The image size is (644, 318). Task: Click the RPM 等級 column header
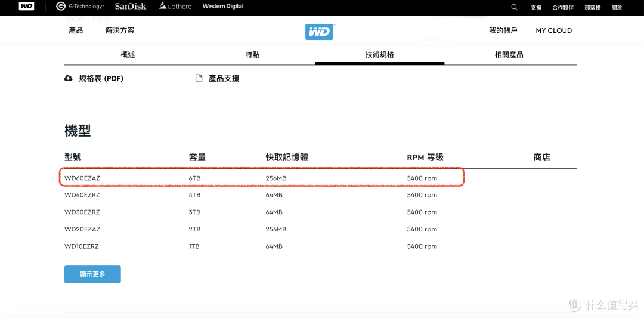[425, 158]
